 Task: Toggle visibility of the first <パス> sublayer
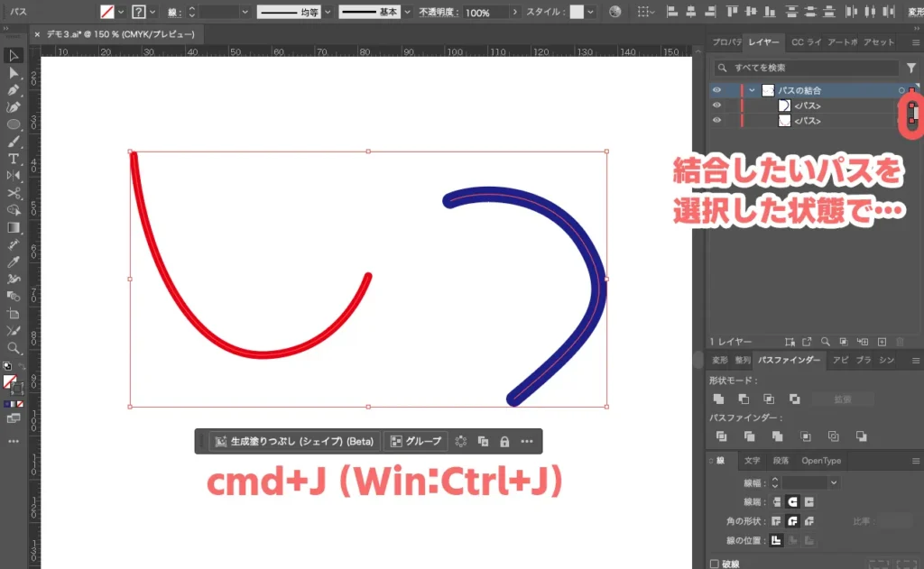(717, 106)
